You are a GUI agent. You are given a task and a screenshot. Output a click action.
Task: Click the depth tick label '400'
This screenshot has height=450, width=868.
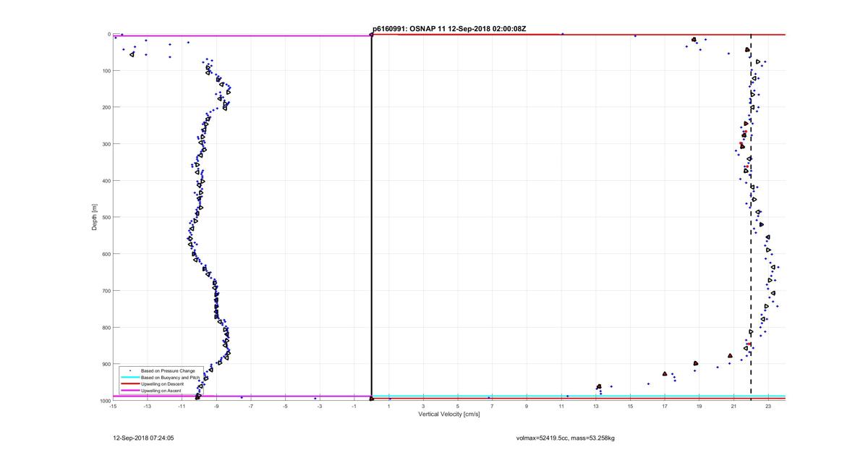(x=106, y=181)
